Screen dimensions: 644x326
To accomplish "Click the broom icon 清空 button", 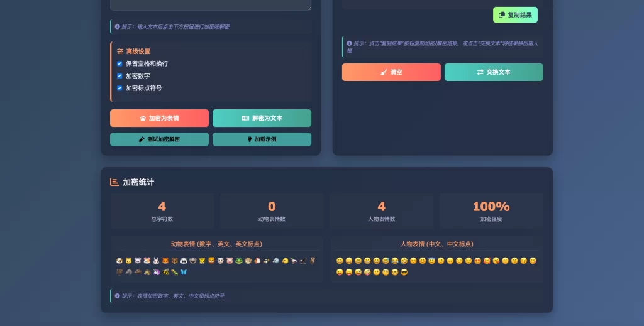I will (x=391, y=72).
